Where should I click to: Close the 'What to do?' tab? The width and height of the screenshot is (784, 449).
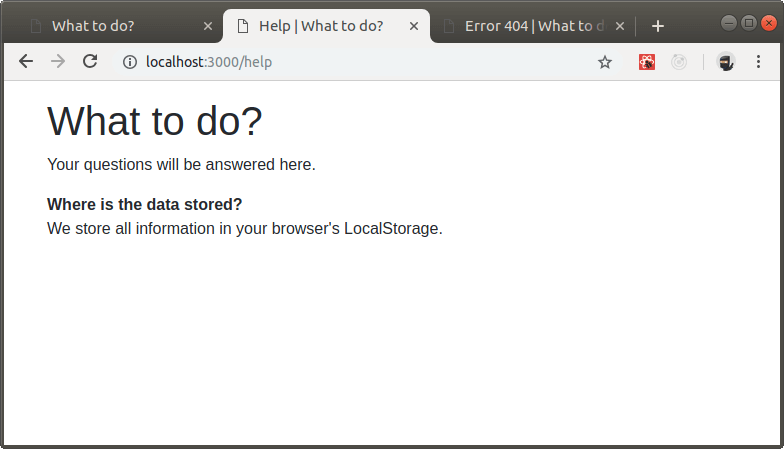tap(208, 26)
